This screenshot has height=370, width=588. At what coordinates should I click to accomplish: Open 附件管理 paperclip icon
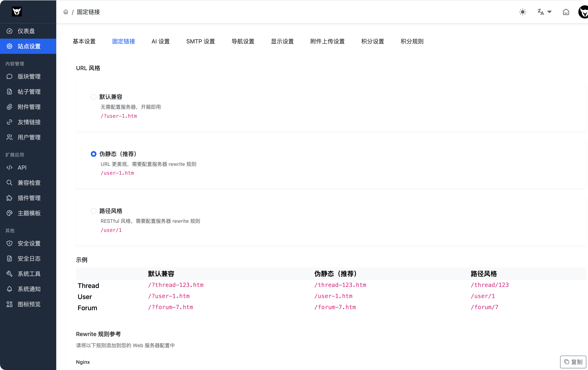tap(9, 107)
